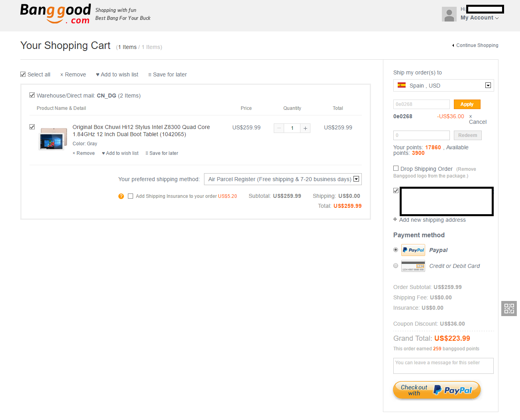Click the quantity input field
Viewport: 520px width, 420px height.
pos(292,128)
